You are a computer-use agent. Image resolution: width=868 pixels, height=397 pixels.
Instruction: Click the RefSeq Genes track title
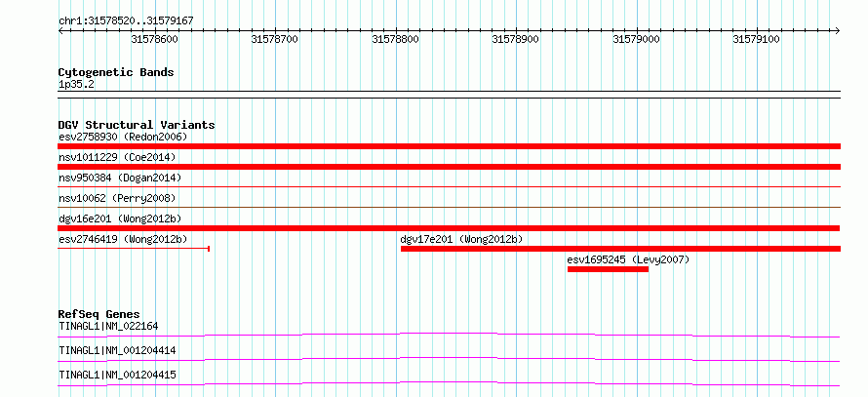coord(99,314)
